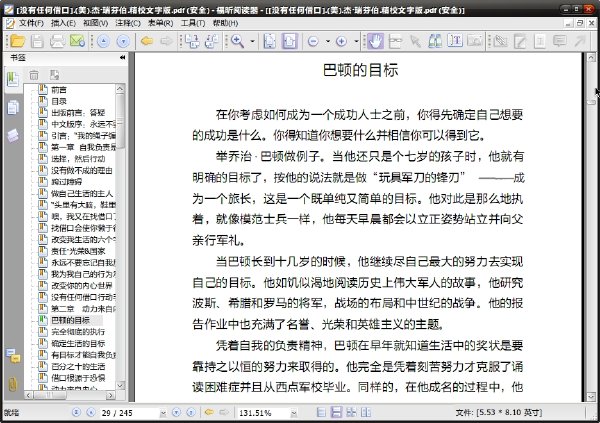
Task: Select the 没有做不成的理由 bookmark
Action: (x=82, y=170)
